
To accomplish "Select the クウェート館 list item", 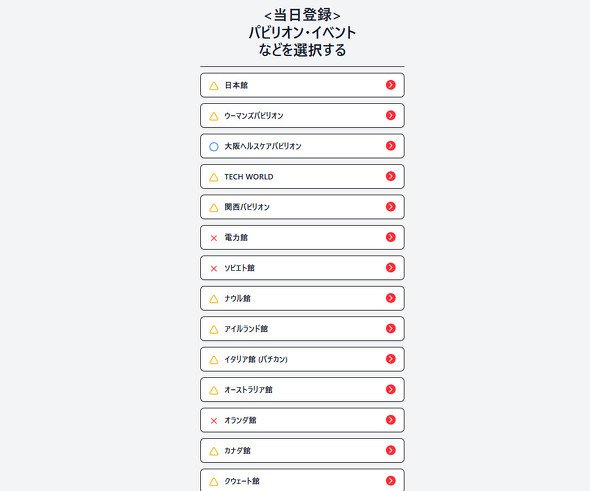I will click(302, 480).
